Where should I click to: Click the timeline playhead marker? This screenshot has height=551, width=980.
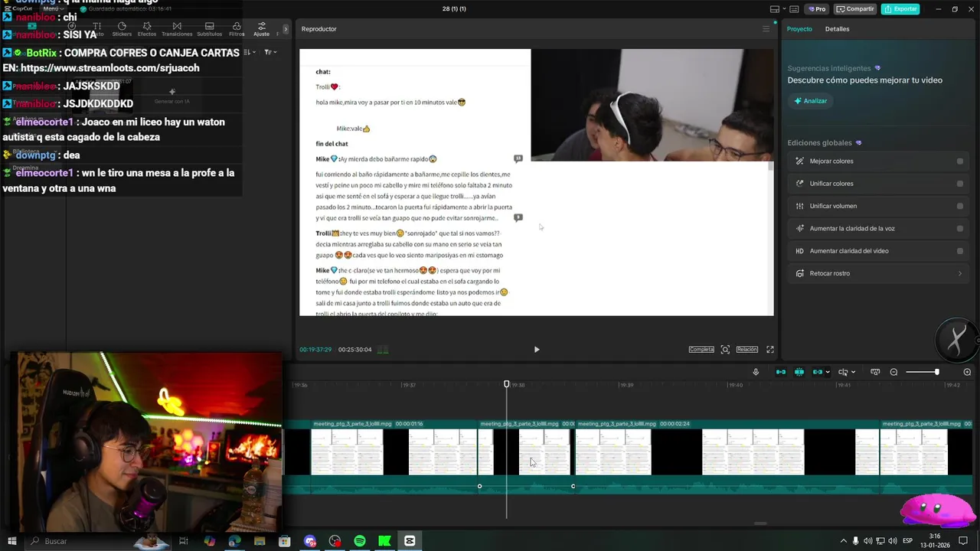(x=506, y=384)
